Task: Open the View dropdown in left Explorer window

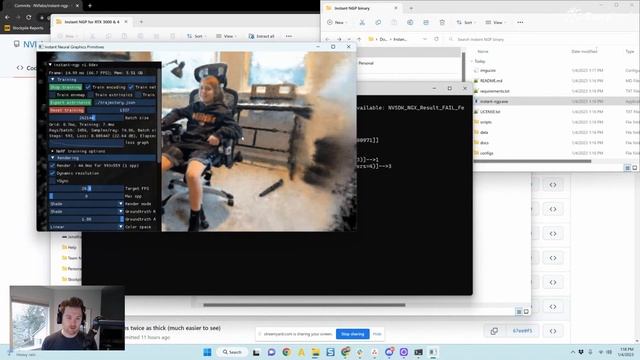Action: click(x=226, y=36)
